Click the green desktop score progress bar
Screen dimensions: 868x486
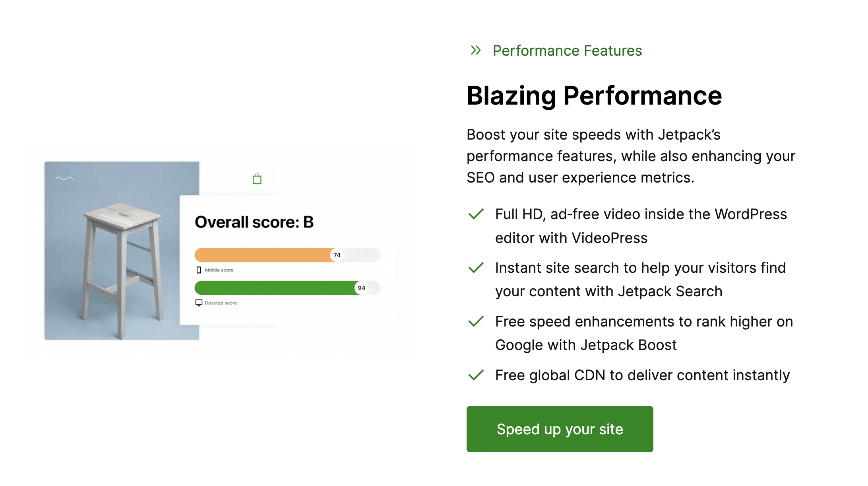click(x=274, y=288)
